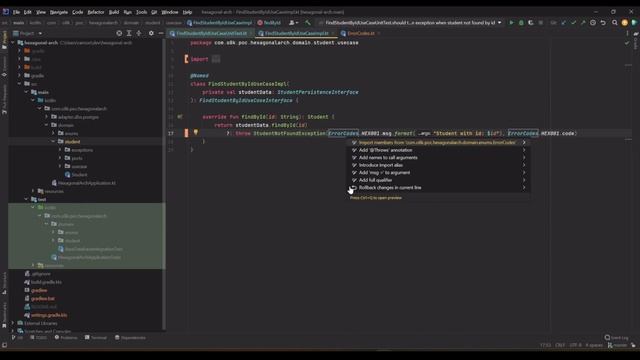Select Introduce import alias
Screen dimensions: 640x360
pyautogui.click(x=438, y=165)
